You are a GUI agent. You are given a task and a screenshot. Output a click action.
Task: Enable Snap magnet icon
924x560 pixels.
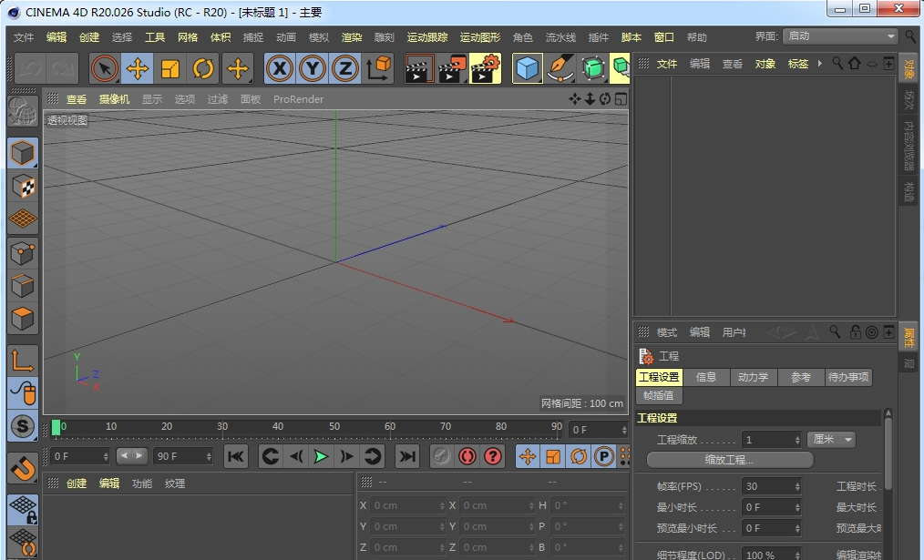point(23,468)
